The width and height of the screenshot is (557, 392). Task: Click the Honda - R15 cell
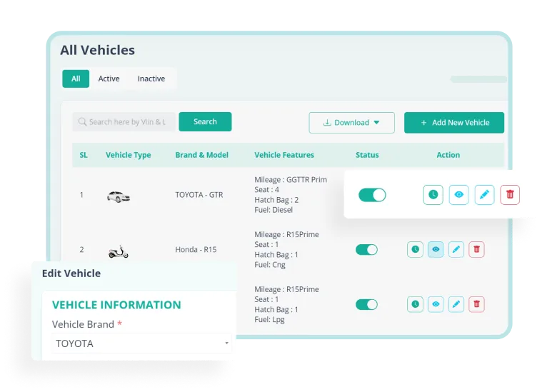click(196, 250)
